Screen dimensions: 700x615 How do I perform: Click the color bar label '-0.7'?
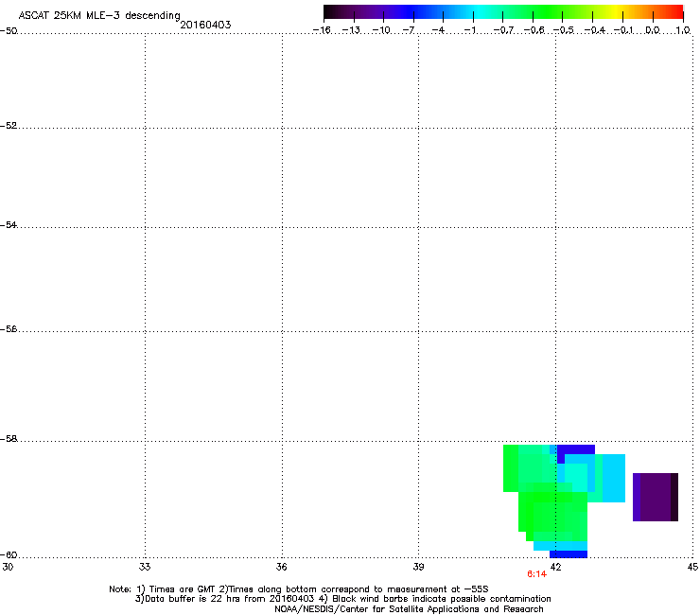pos(503,30)
